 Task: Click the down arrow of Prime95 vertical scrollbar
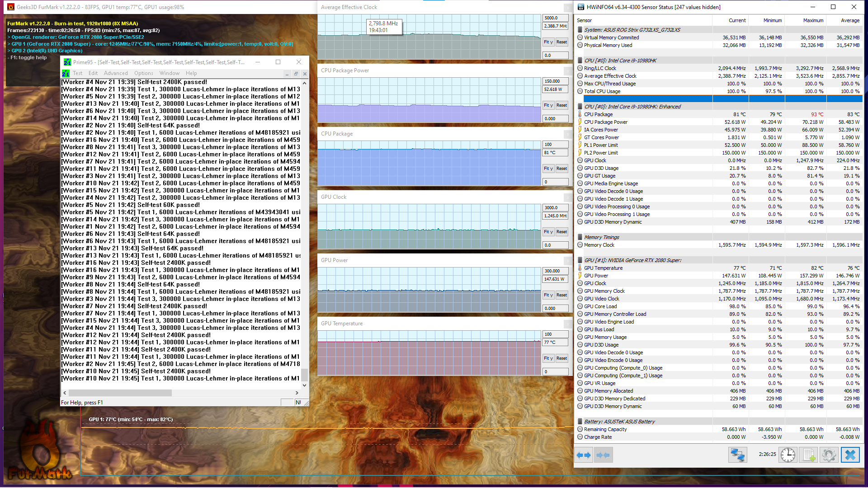[x=305, y=385]
